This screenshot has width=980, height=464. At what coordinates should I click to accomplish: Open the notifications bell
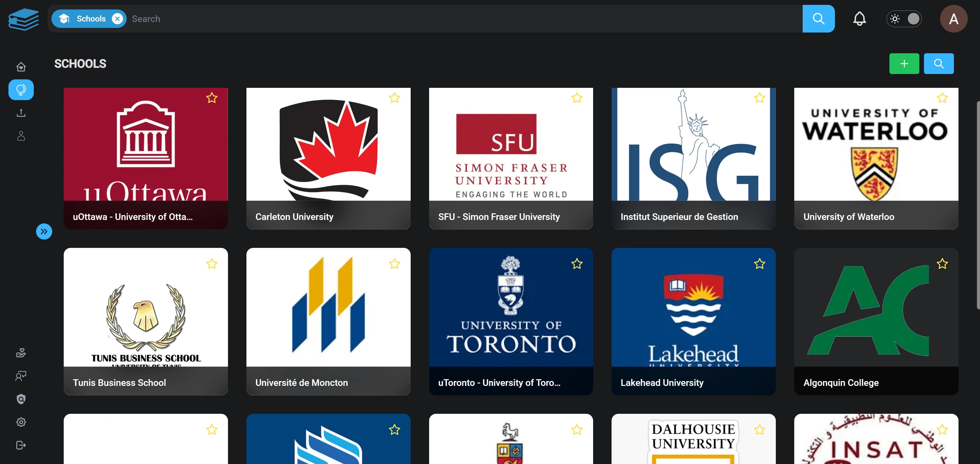tap(859, 19)
